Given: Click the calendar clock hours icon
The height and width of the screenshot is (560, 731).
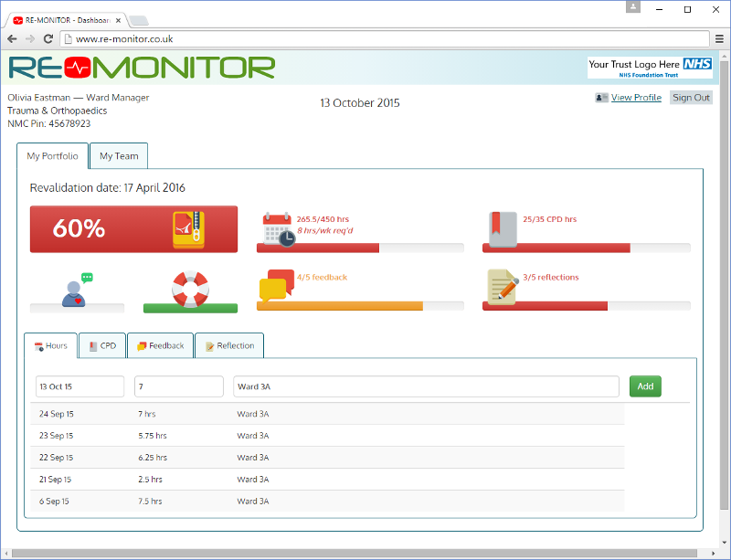Looking at the screenshot, I should [279, 229].
